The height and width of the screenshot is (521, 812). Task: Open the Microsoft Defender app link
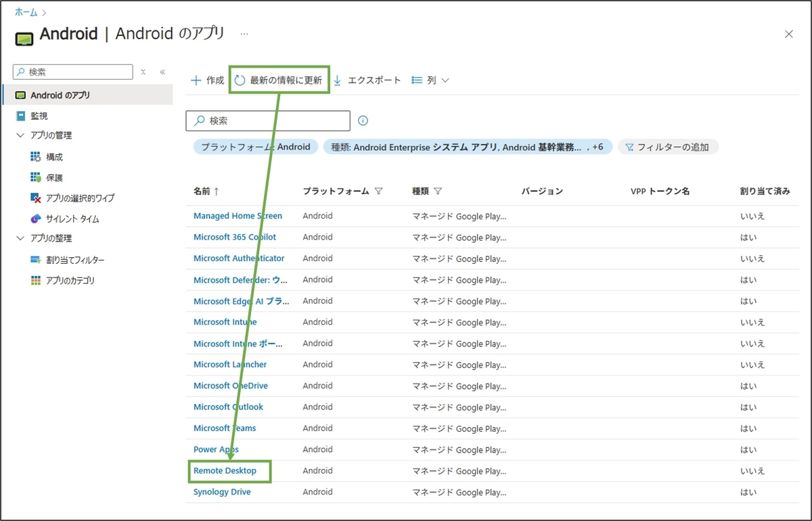tap(240, 279)
